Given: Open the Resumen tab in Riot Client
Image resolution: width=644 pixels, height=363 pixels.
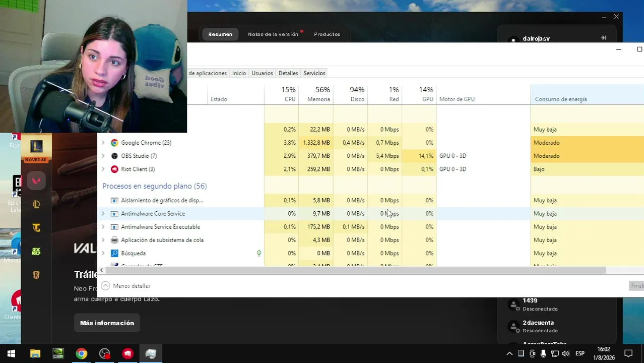Looking at the screenshot, I should click(x=220, y=34).
